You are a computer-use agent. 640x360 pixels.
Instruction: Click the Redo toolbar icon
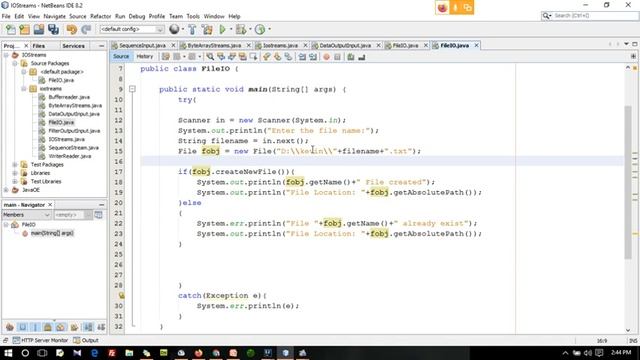coord(86,29)
